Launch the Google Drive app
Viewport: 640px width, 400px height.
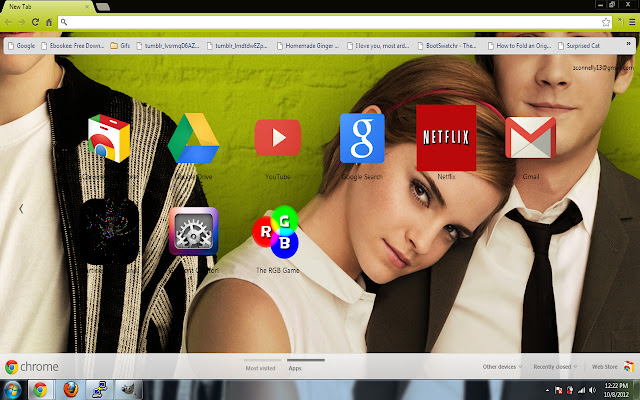193,138
